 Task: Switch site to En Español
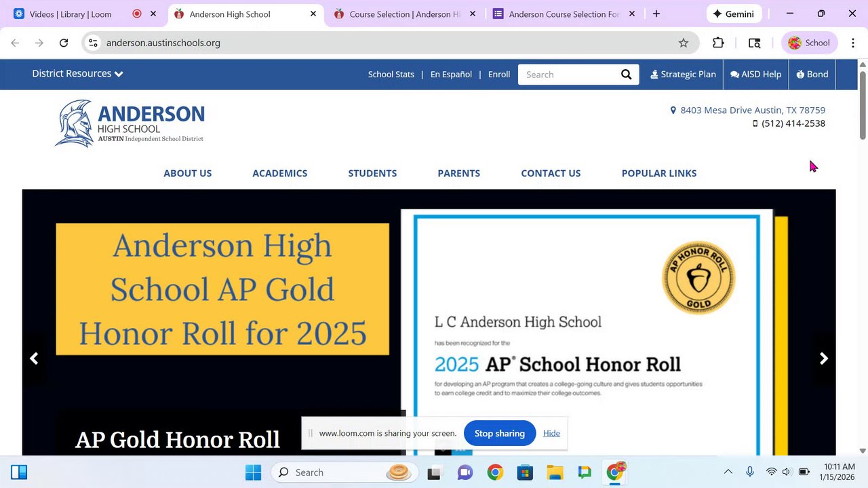451,75
